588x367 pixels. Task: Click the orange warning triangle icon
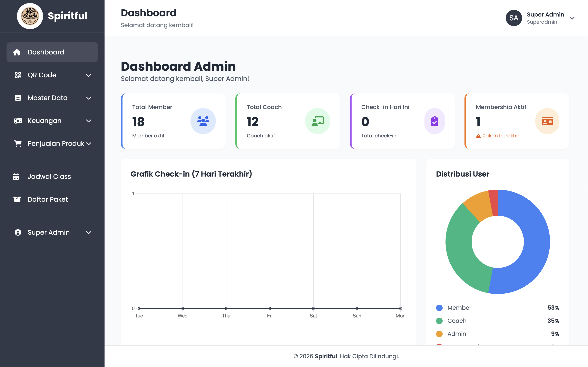[x=478, y=136]
